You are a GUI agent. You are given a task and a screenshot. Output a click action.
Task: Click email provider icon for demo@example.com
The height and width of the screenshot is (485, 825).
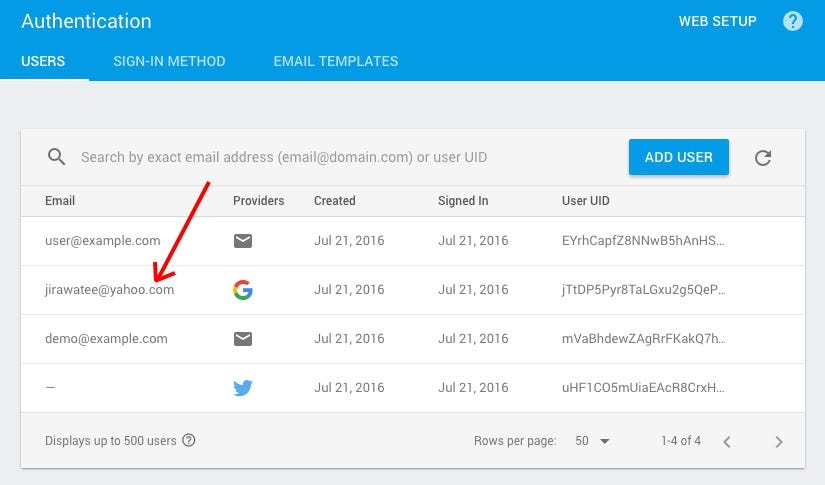click(x=243, y=339)
